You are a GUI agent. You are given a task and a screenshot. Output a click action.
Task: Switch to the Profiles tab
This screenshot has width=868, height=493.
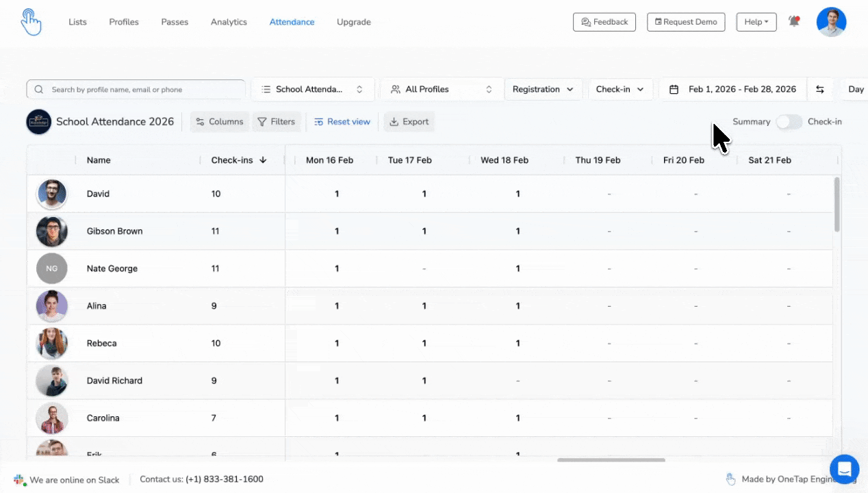pyautogui.click(x=124, y=22)
